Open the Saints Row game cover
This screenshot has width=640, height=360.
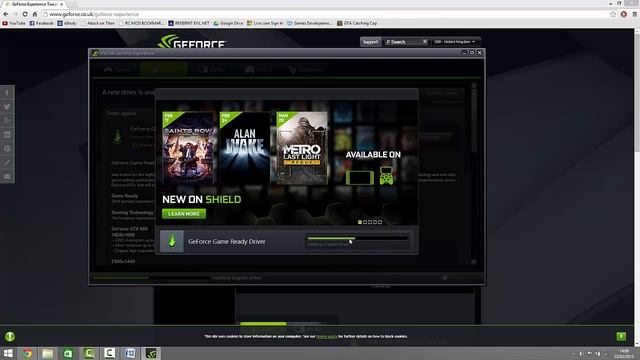click(188, 148)
